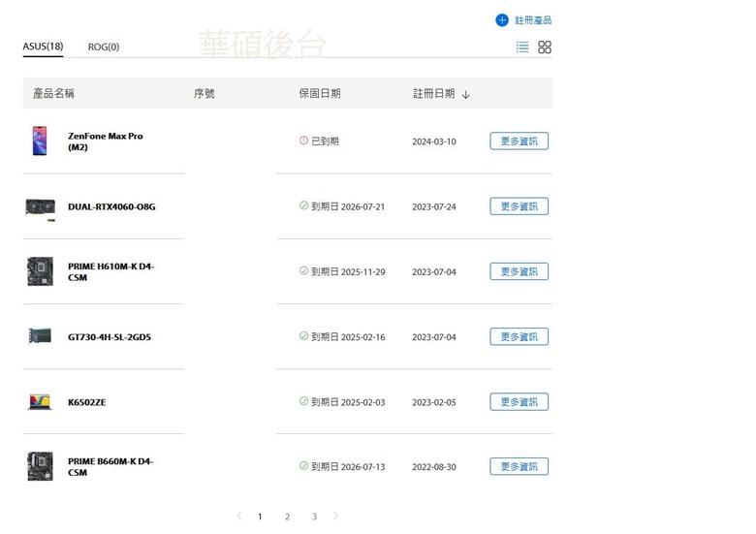
Task: Click green check icon beside 2026-07-13
Action: click(x=303, y=465)
